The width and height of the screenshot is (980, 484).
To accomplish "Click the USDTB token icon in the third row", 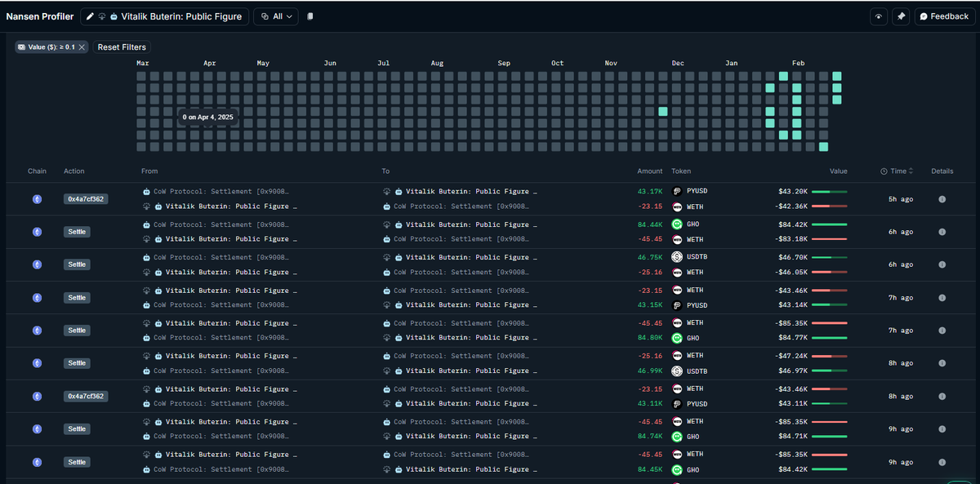I will [x=676, y=256].
